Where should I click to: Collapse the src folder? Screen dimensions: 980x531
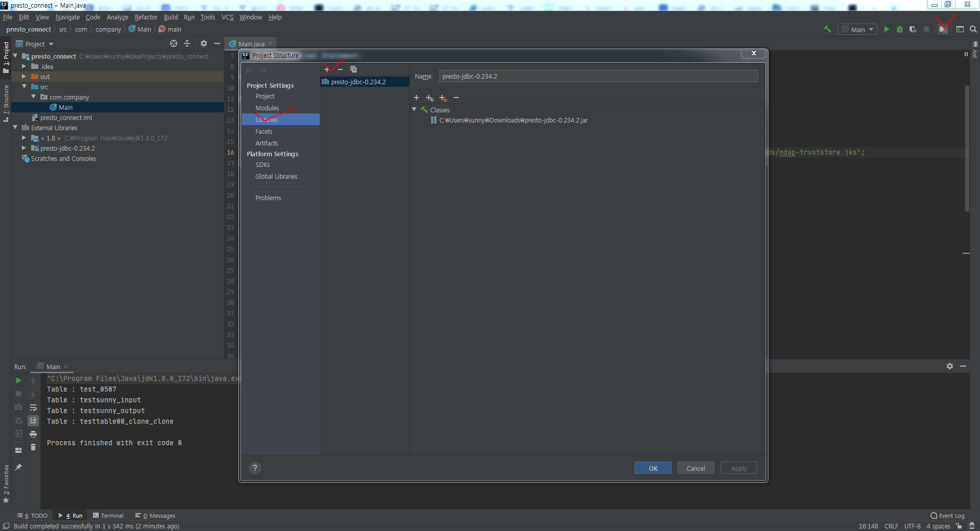click(x=24, y=87)
